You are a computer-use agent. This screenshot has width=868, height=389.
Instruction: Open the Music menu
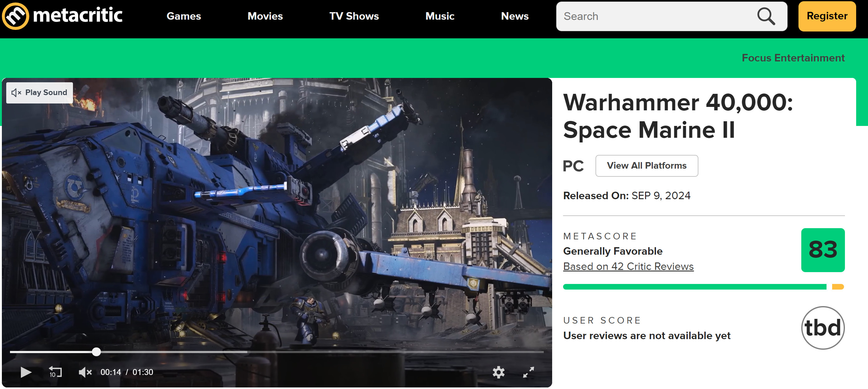point(439,16)
